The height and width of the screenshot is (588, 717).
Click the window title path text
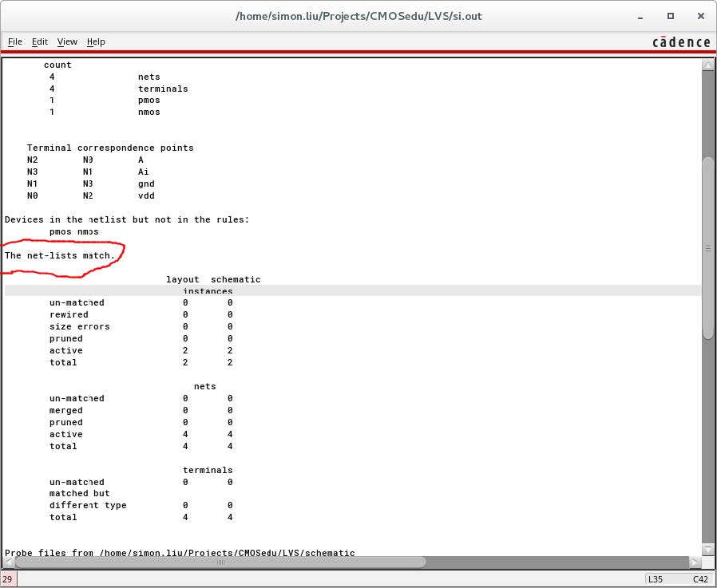point(358,16)
